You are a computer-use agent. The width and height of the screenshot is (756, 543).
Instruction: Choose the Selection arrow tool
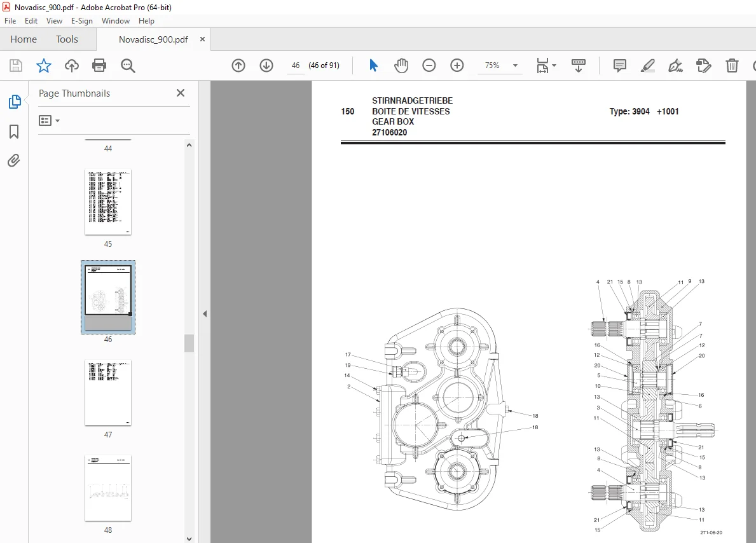click(374, 65)
